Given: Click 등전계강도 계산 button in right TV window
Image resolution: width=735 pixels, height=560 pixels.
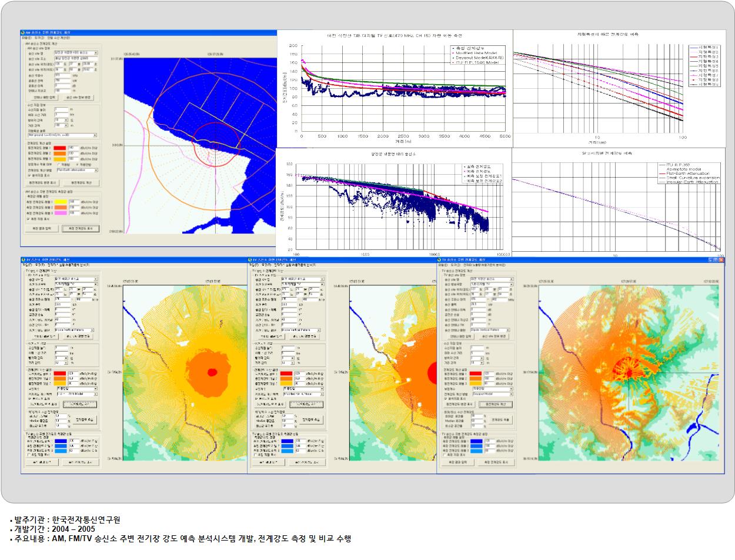Looking at the screenshot, I should pos(496,404).
